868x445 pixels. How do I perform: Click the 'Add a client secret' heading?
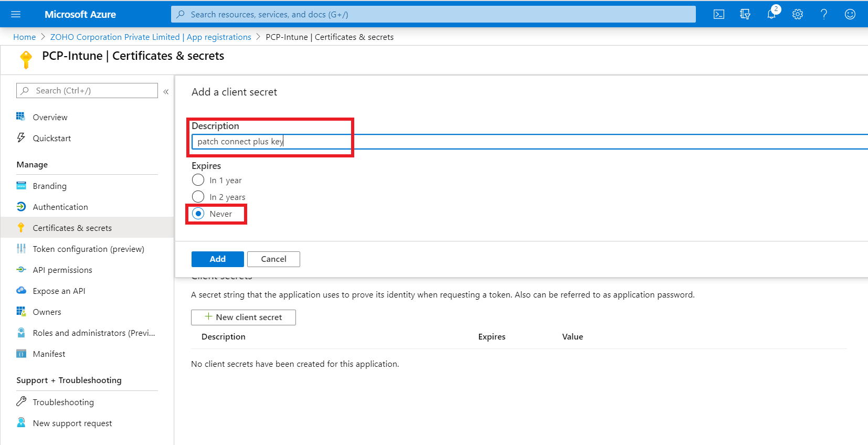click(234, 92)
